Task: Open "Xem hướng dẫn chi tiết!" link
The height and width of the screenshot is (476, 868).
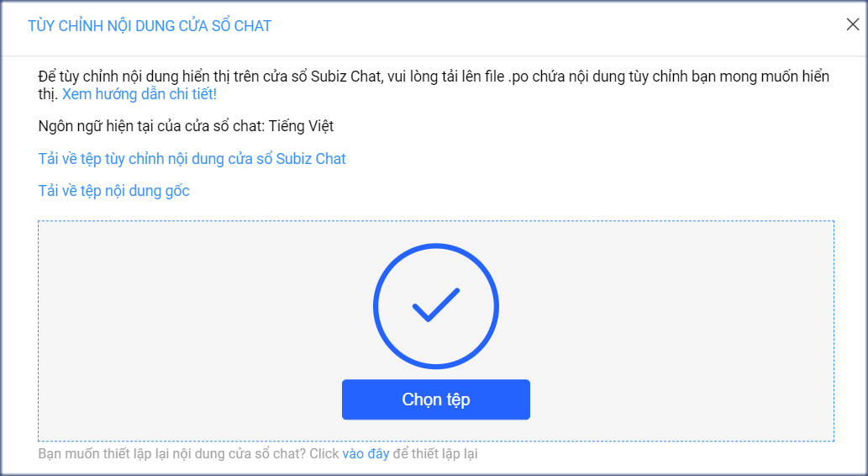Action: tap(139, 93)
